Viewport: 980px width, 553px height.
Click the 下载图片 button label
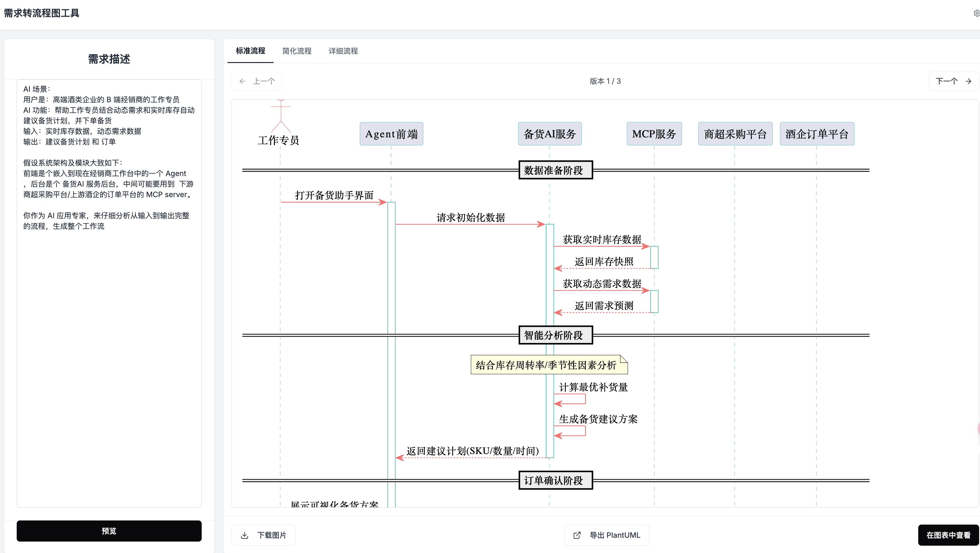272,535
